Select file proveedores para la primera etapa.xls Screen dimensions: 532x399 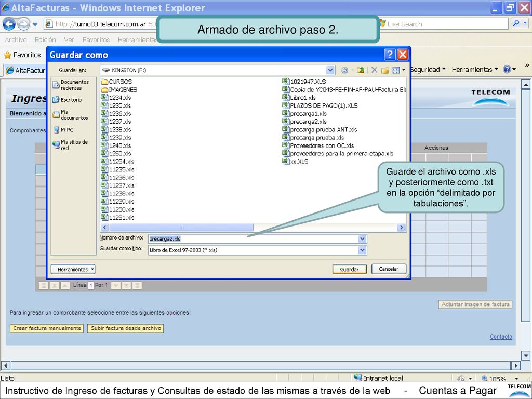click(338, 153)
